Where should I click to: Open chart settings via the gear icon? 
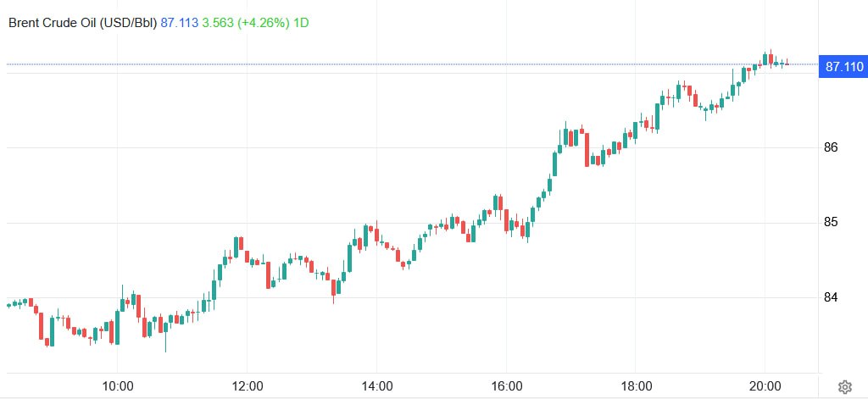(x=845, y=386)
